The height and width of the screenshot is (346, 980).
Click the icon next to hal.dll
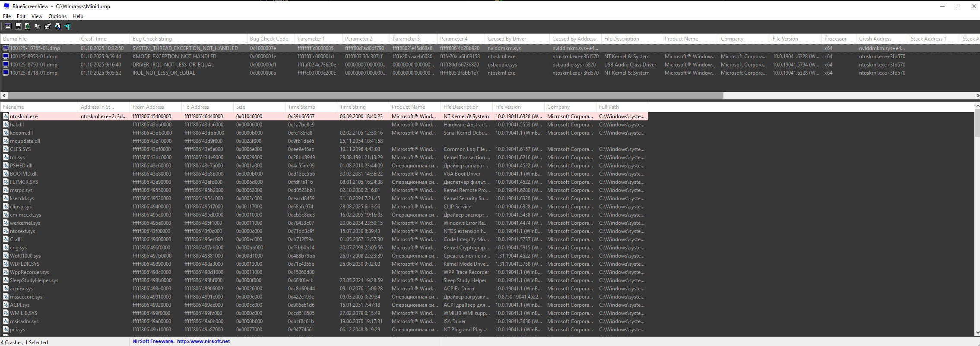(x=6, y=124)
